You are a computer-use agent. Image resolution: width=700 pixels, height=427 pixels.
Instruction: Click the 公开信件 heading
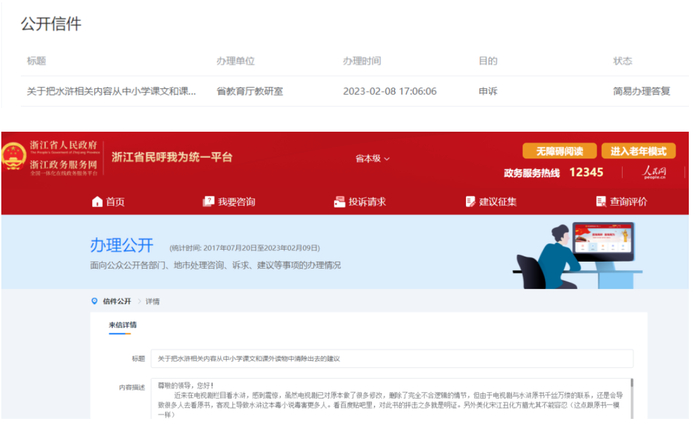(51, 24)
